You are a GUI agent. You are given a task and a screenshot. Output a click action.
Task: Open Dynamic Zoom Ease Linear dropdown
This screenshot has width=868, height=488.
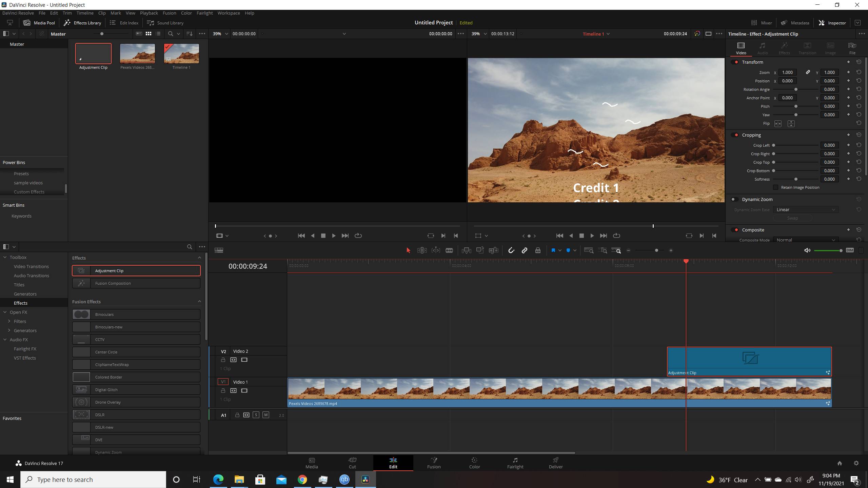[x=806, y=209]
